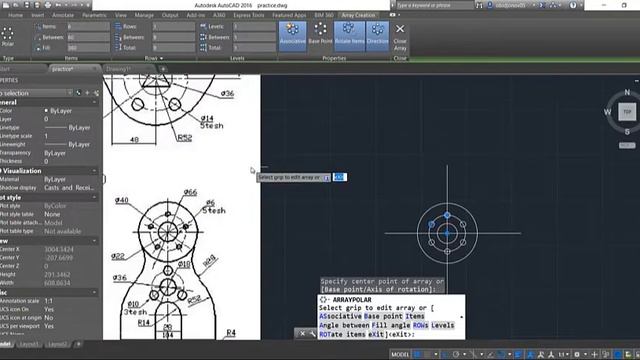The height and width of the screenshot is (360, 640).
Task: Click the top blue array grip
Action: 447,215
